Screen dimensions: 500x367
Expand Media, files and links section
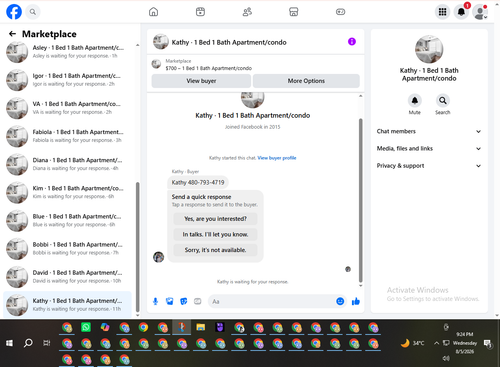tap(429, 148)
